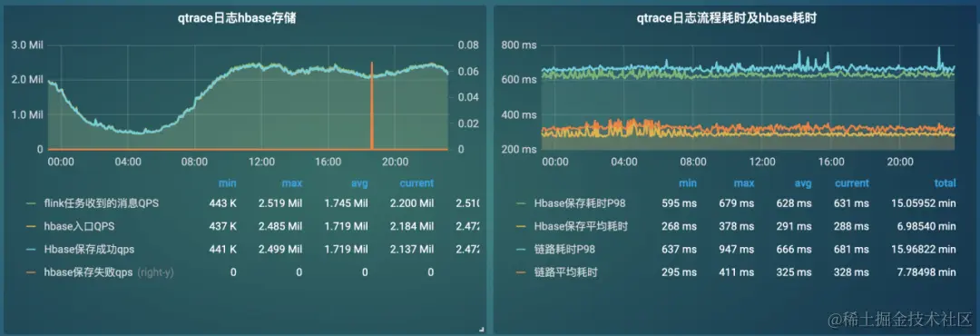Select the 378 ms max value

pyautogui.click(x=737, y=226)
